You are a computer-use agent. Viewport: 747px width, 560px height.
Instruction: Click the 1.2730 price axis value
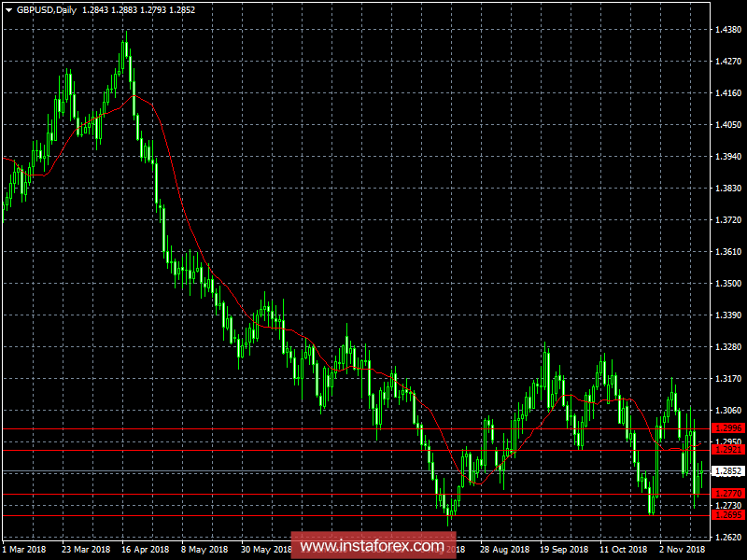tap(728, 505)
